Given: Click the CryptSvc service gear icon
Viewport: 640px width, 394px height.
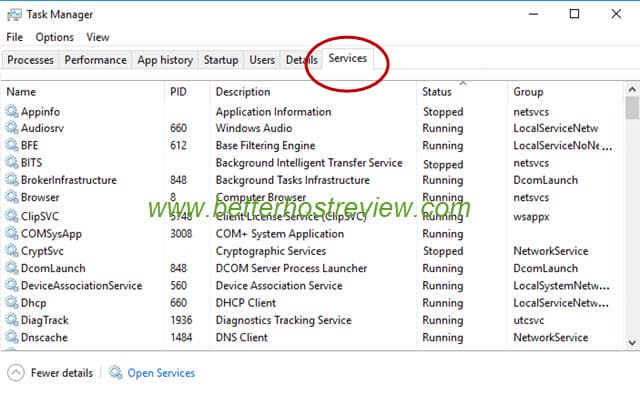Looking at the screenshot, I should point(11,250).
